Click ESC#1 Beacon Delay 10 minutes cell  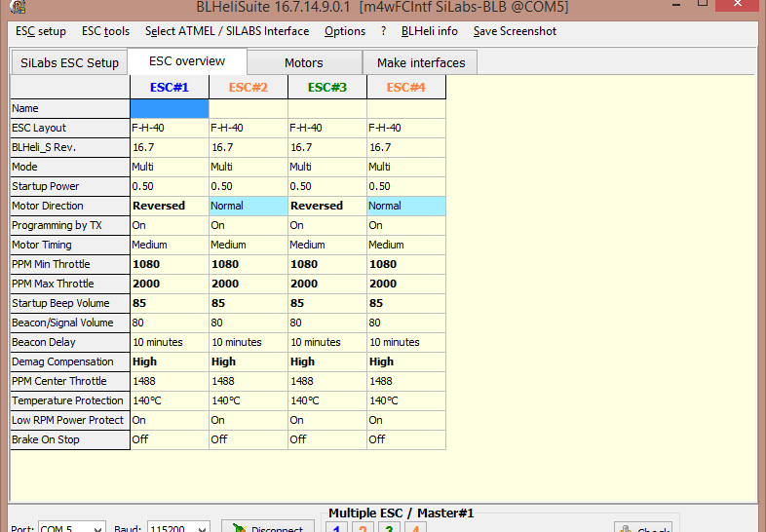click(170, 342)
